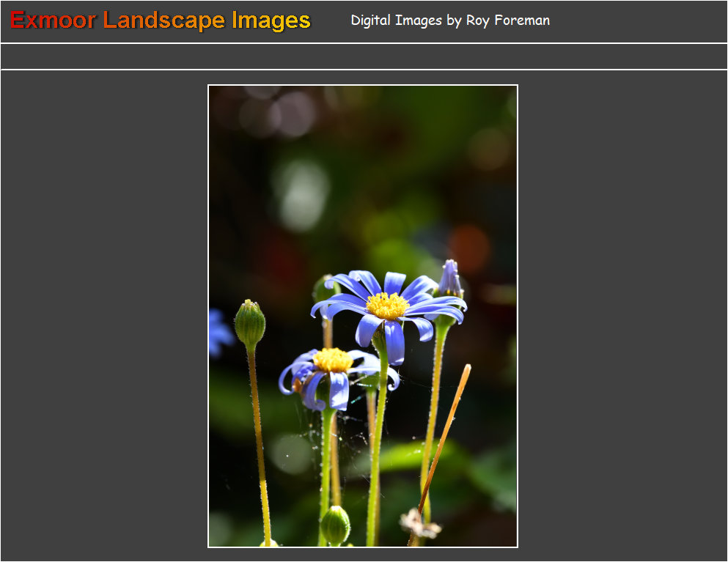Click the wilted flower at photo bottom right
The height and width of the screenshot is (562, 728).
421,523
